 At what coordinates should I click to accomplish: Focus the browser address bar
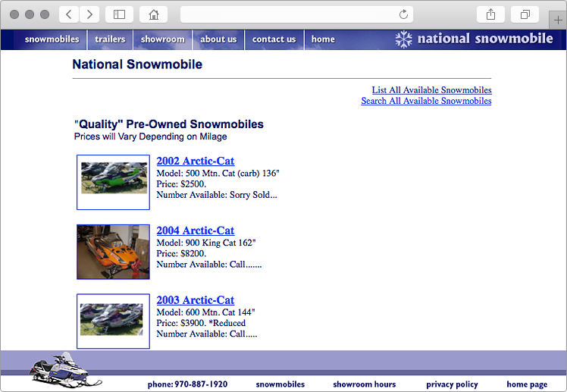coord(296,14)
